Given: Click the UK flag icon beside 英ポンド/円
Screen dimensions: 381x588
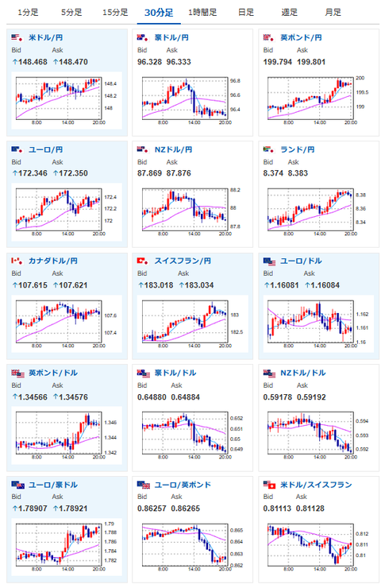Looking at the screenshot, I should [269, 37].
